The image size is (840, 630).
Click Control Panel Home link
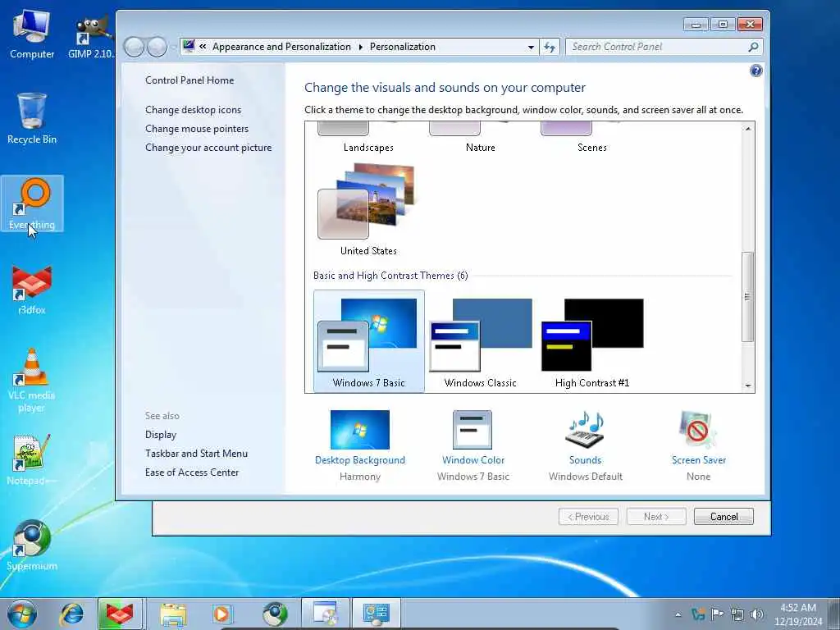pyautogui.click(x=189, y=80)
